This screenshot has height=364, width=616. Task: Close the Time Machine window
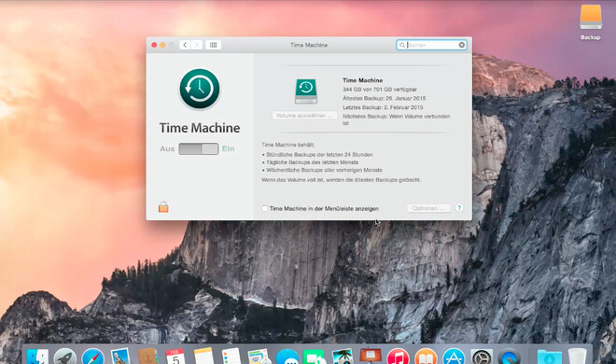[154, 45]
